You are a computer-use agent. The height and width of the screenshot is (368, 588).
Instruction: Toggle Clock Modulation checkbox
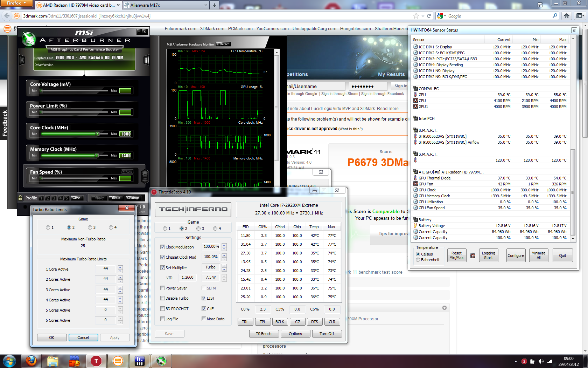[162, 247]
